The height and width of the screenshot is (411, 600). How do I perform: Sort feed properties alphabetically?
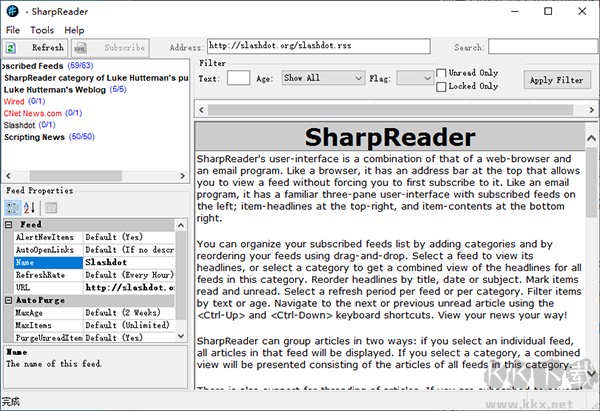pyautogui.click(x=28, y=207)
